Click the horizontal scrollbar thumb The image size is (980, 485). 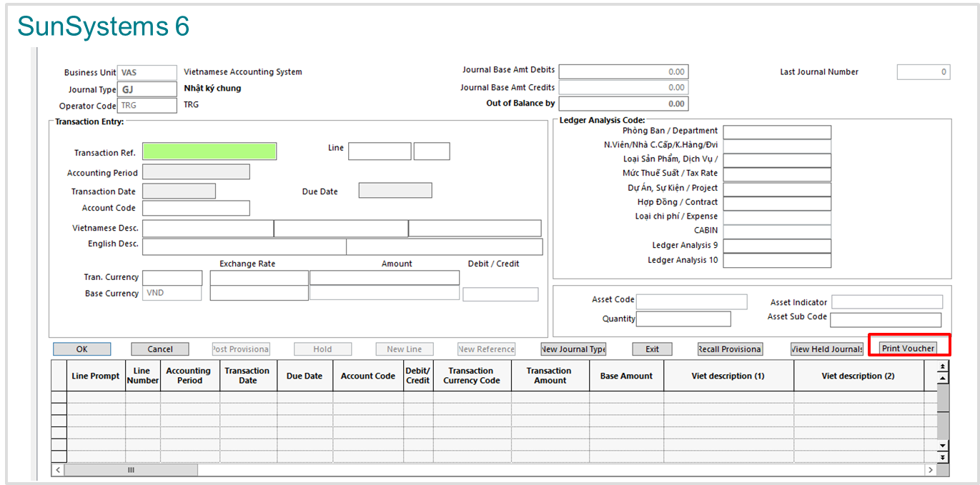pos(131,470)
